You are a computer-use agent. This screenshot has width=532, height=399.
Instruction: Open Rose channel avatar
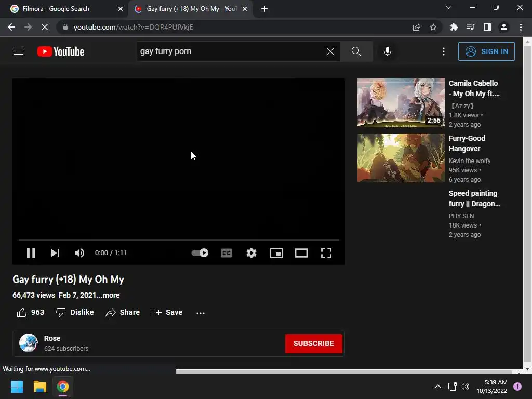point(29,343)
